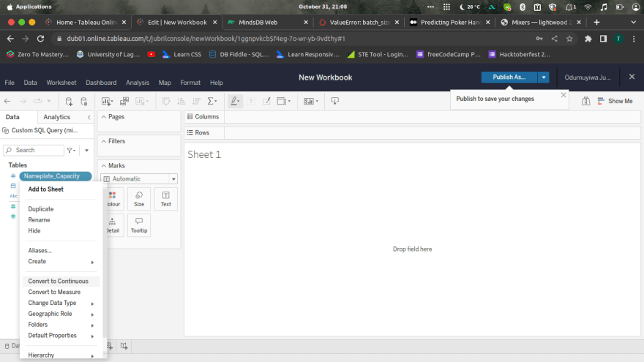Click the filter fields icon beside Search
This screenshot has width=644, height=362.
pos(71,150)
